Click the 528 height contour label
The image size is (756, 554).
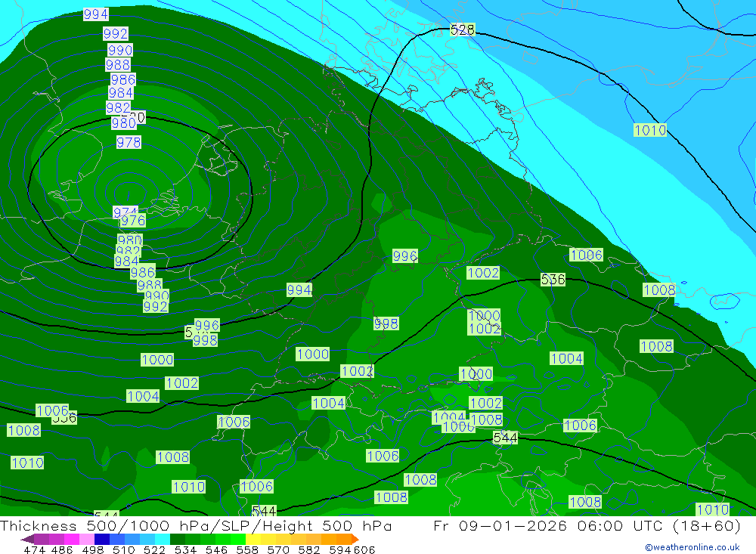click(463, 30)
